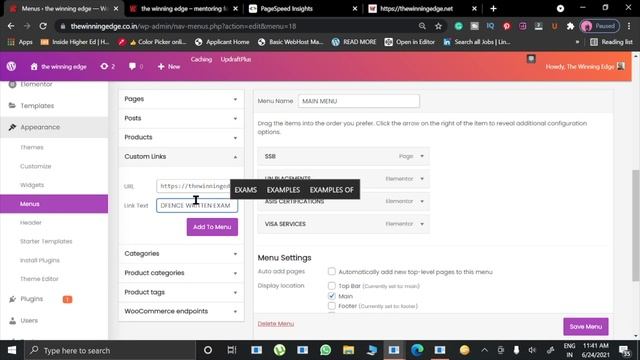Open WhatsApp from the taskbar

pos(326,350)
